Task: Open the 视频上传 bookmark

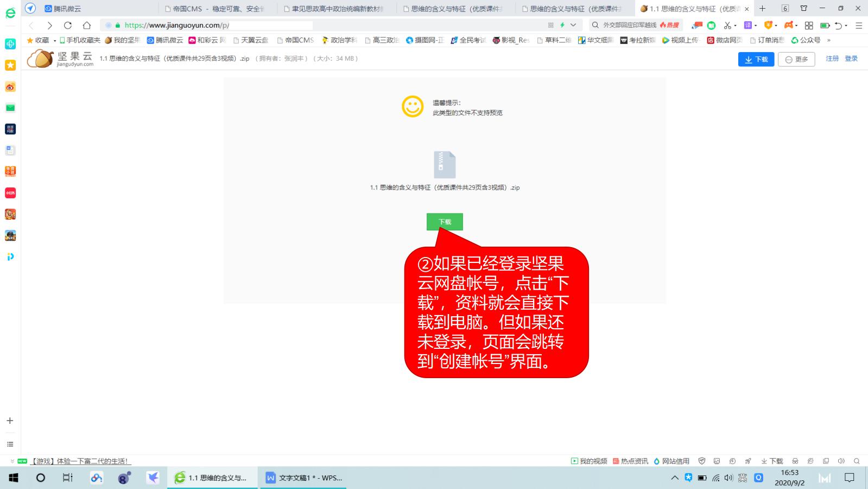Action: click(x=680, y=40)
